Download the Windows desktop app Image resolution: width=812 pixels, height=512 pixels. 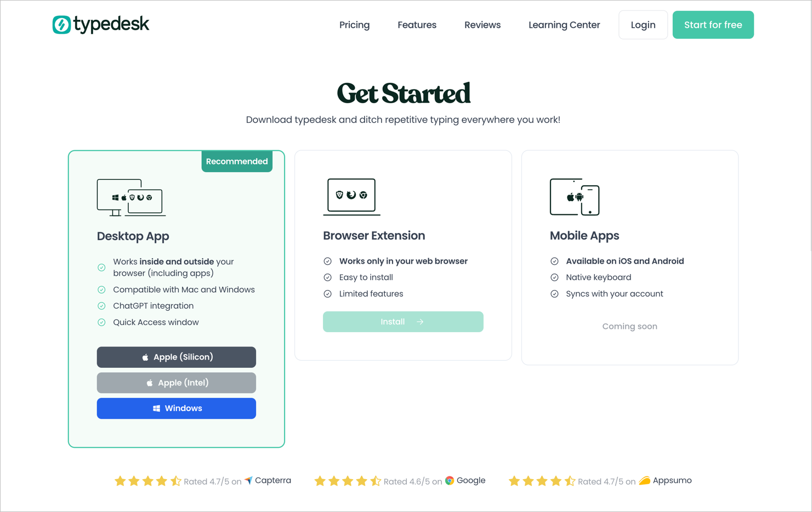[177, 408]
